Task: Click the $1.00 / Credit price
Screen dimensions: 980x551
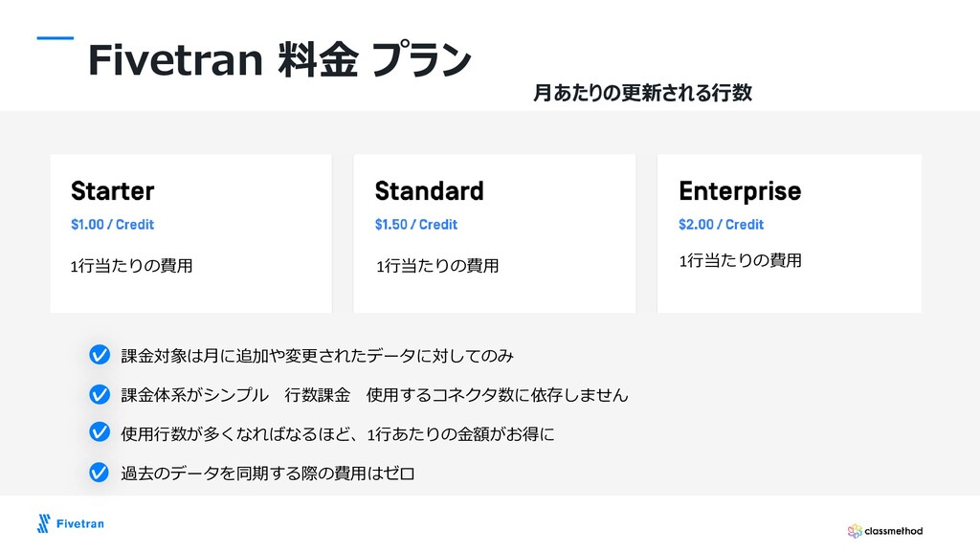Action: pos(113,224)
